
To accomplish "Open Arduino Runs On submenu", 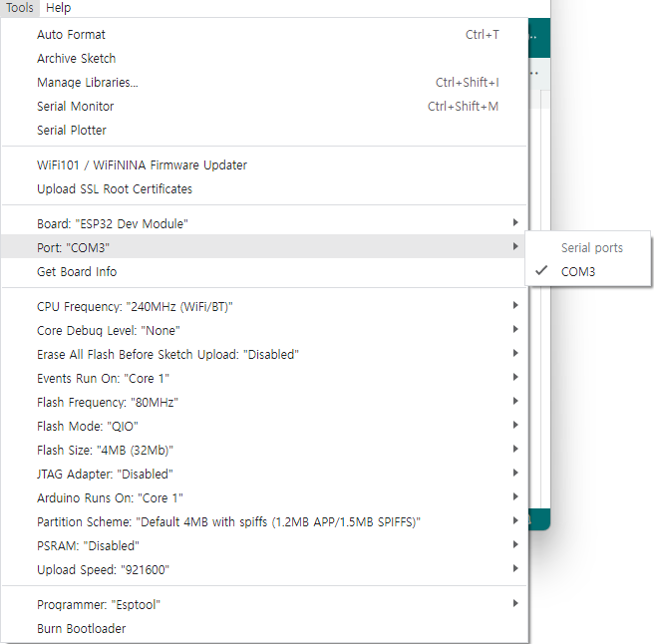I will click(x=264, y=498).
